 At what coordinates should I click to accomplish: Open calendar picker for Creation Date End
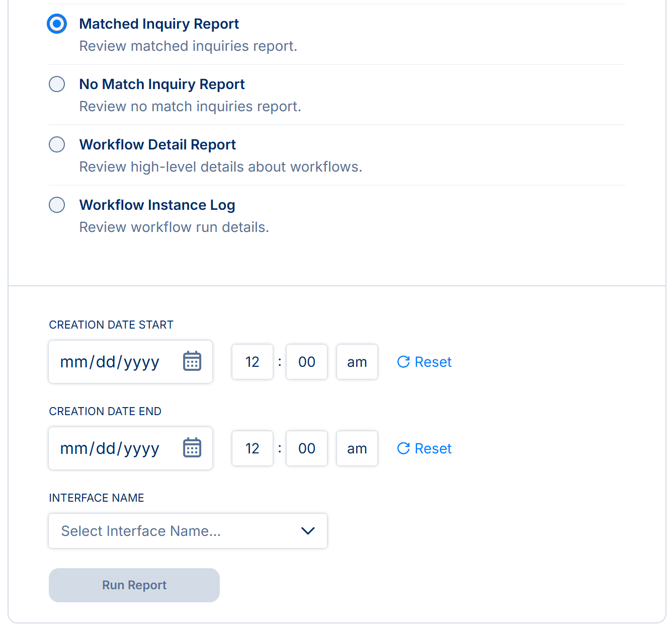point(192,448)
